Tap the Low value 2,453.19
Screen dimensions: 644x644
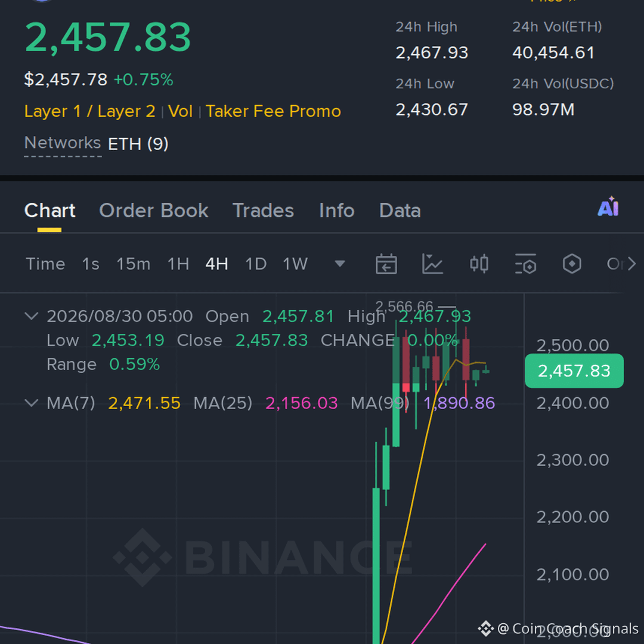click(x=128, y=340)
